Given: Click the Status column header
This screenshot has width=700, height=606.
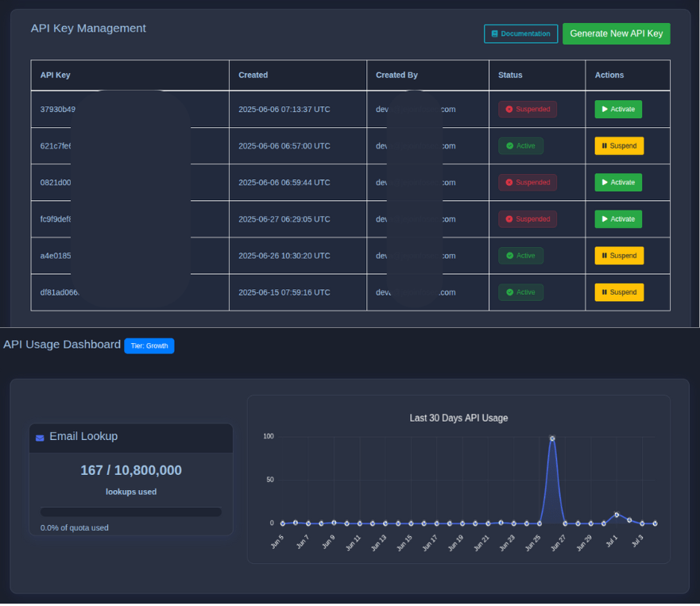Looking at the screenshot, I should pos(510,75).
